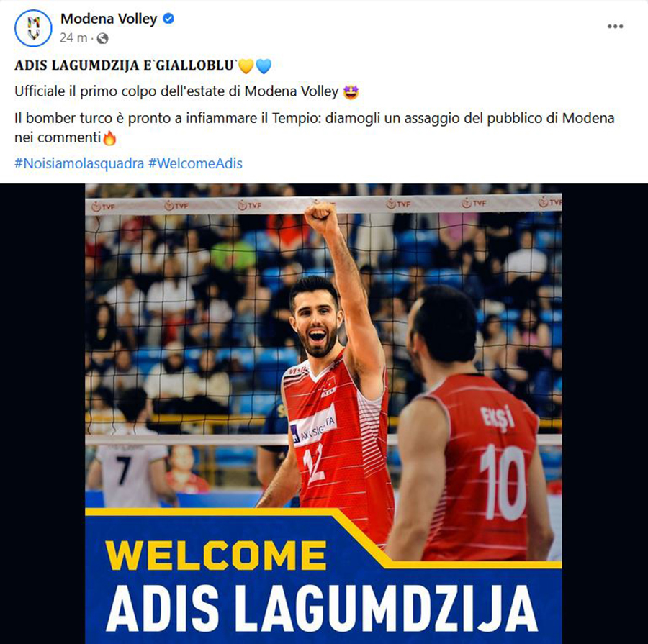Open the three-dot post options menu
648x644 pixels.
click(615, 27)
